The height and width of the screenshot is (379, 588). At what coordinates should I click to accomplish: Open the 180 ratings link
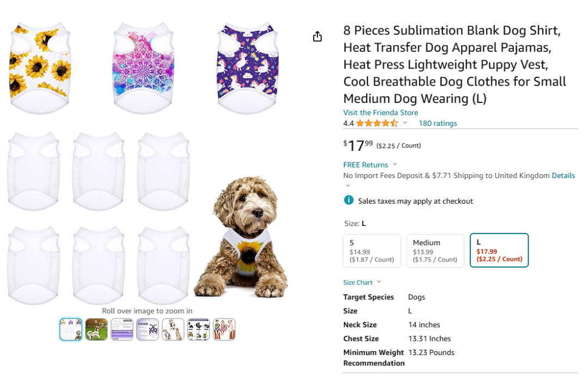[438, 123]
